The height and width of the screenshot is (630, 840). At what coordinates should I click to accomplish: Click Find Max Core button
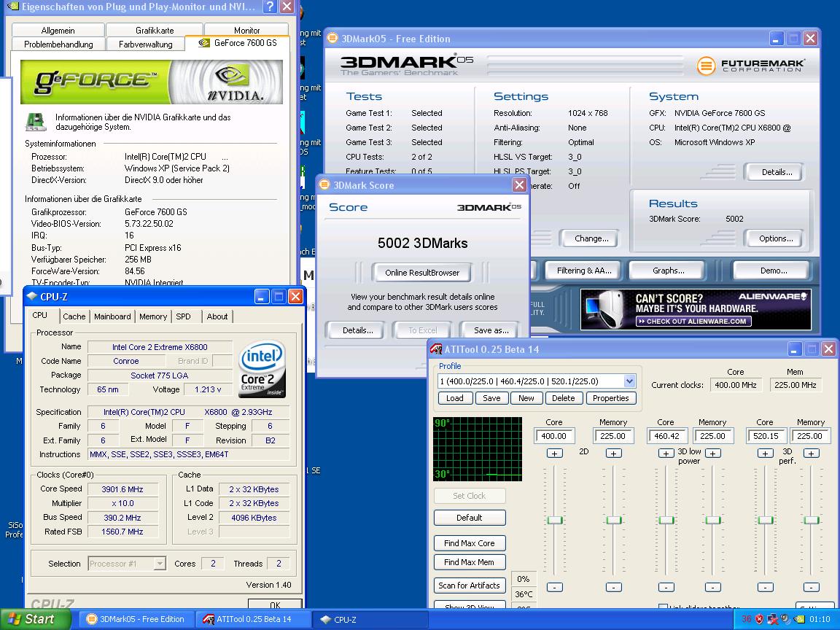[x=470, y=543]
